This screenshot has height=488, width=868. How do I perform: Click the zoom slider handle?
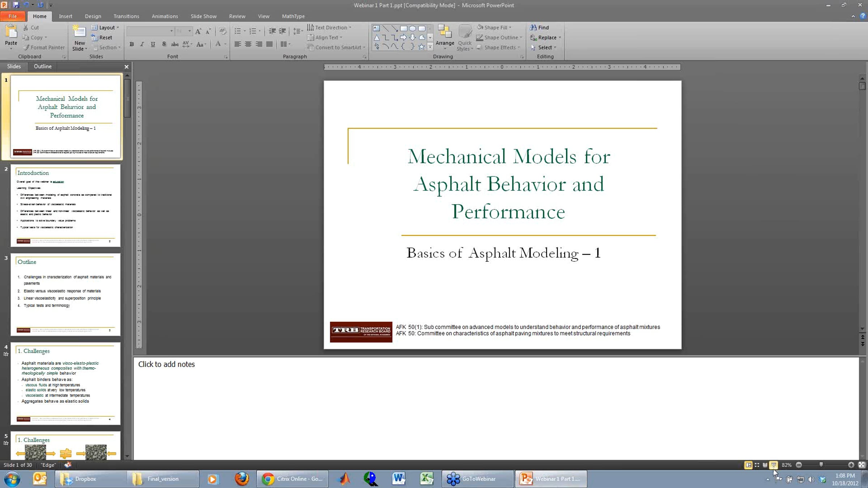[821, 465]
